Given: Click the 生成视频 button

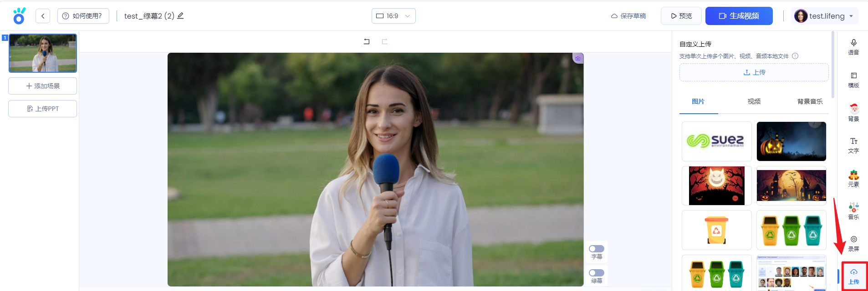Looking at the screenshot, I should point(739,16).
